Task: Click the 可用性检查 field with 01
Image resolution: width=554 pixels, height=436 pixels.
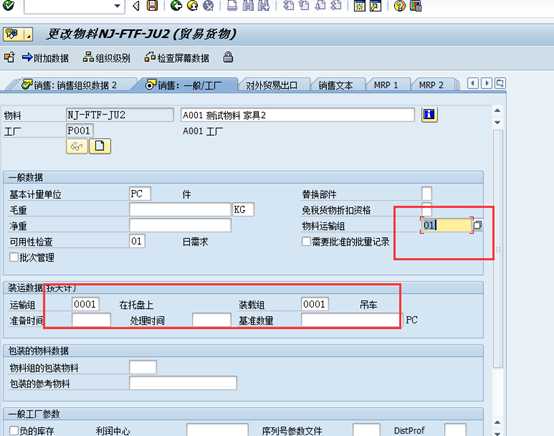Action: (137, 241)
